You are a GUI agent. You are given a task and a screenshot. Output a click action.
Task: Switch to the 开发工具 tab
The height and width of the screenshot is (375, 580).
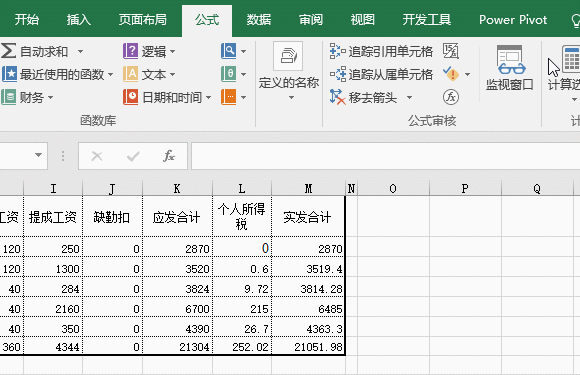click(426, 20)
